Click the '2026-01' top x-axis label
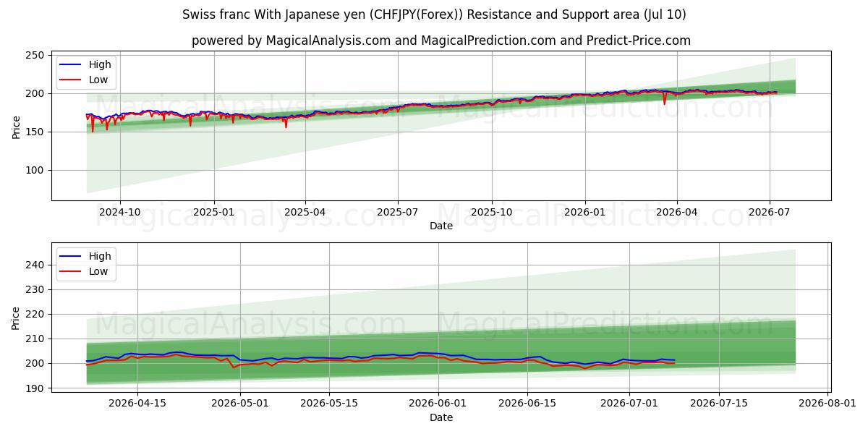The image size is (868, 434). click(x=585, y=212)
